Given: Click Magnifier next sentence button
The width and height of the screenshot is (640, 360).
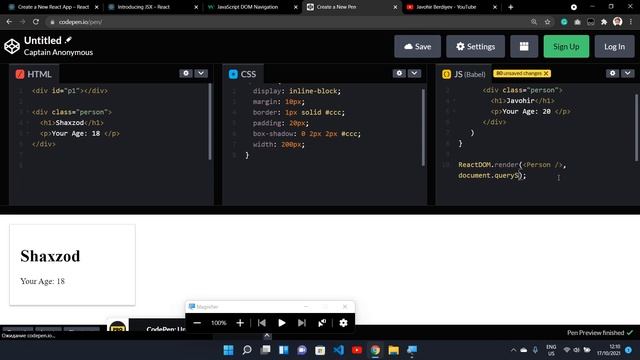Looking at the screenshot, I should [302, 323].
